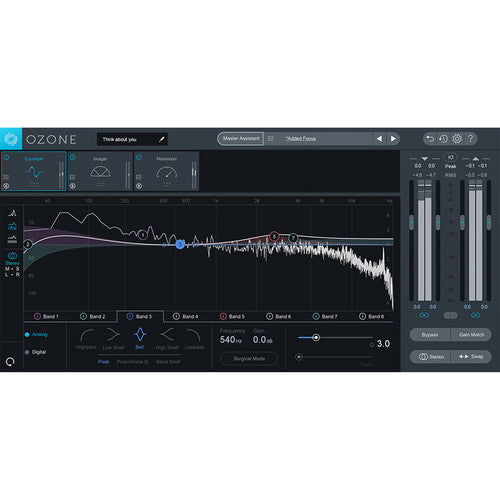Viewport: 500px width, 500px height.
Task: Switch to the Band 5 tab
Action: (x=232, y=316)
